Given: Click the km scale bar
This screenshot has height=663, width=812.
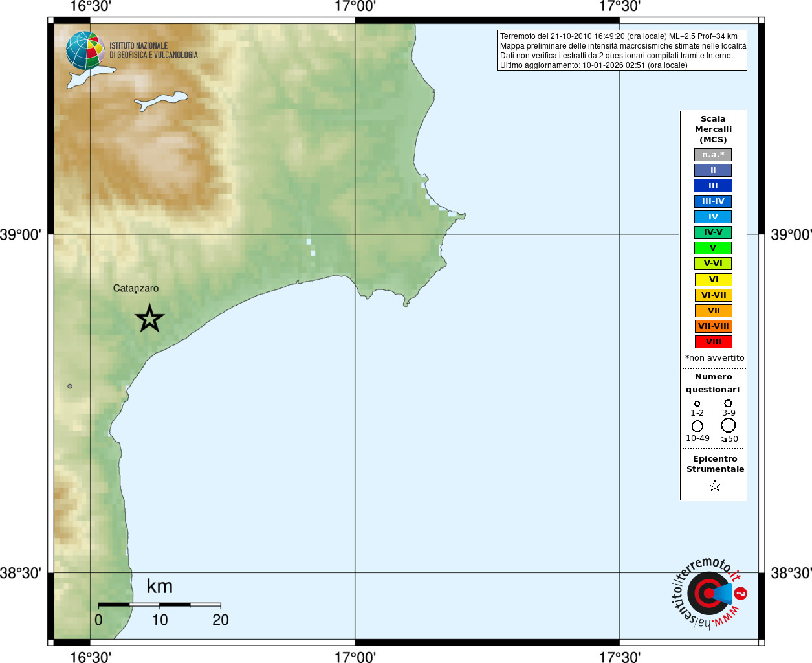Looking at the screenshot, I should [160, 605].
